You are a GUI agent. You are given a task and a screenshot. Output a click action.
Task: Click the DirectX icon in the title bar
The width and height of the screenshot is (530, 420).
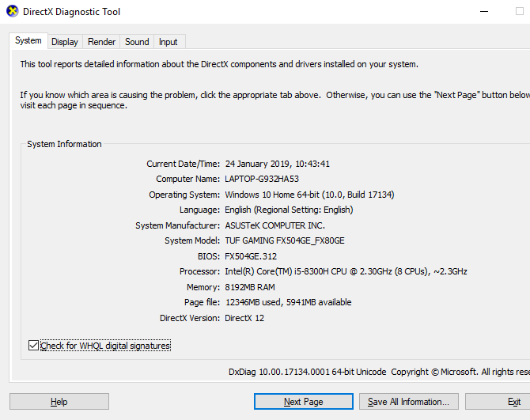[x=13, y=12]
